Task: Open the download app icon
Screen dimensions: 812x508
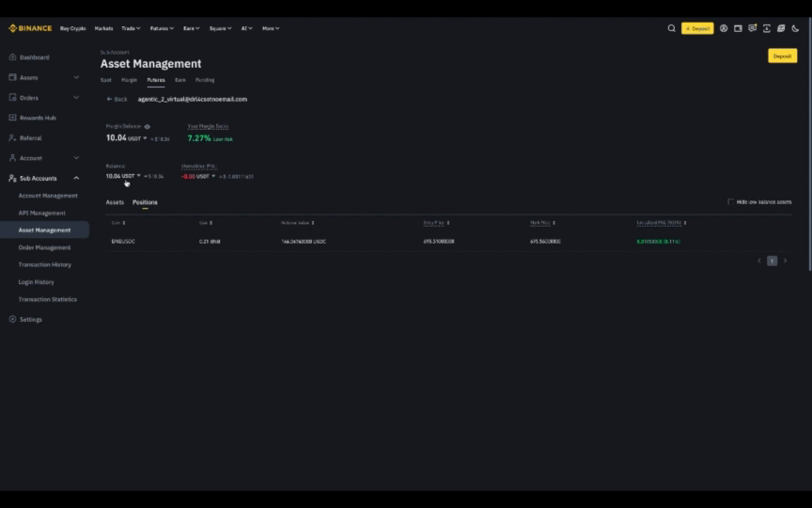Action: pyautogui.click(x=767, y=28)
